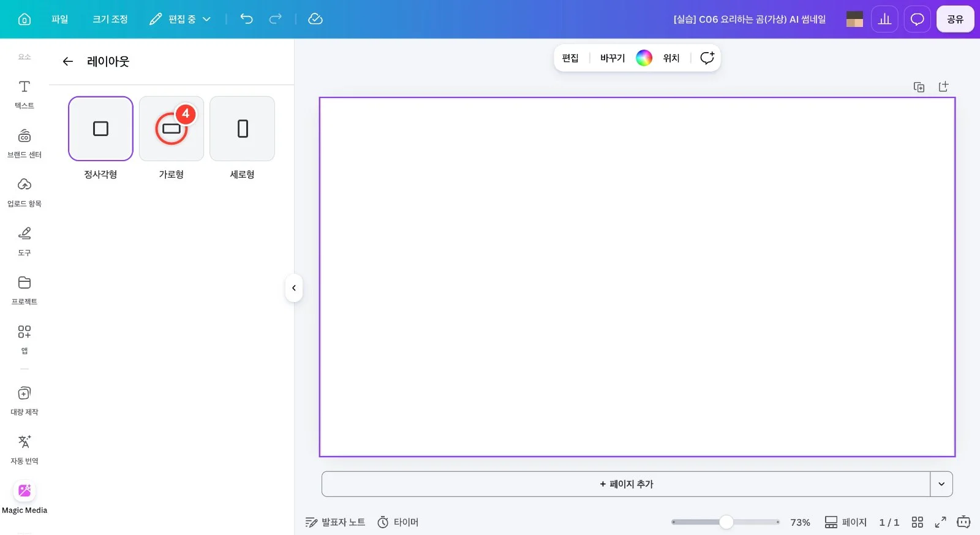Add comment from floating toolbar

point(707,58)
